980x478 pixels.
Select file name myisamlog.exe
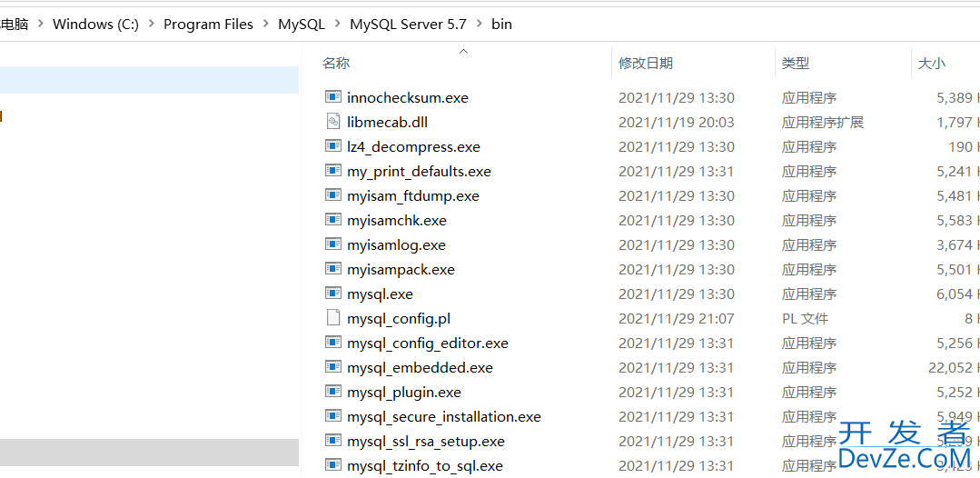pos(396,245)
